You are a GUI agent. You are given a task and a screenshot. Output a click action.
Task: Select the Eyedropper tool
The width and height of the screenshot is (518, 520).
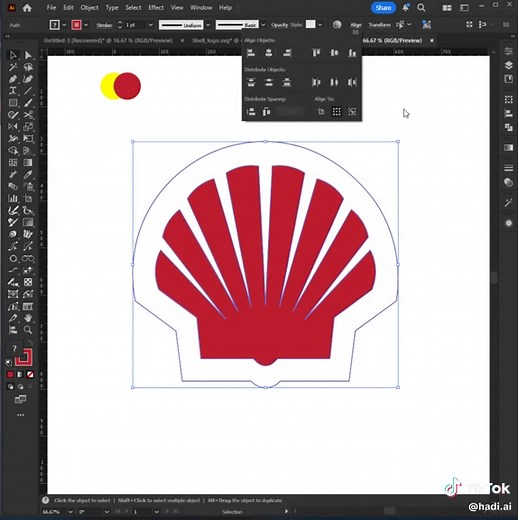pos(28,174)
